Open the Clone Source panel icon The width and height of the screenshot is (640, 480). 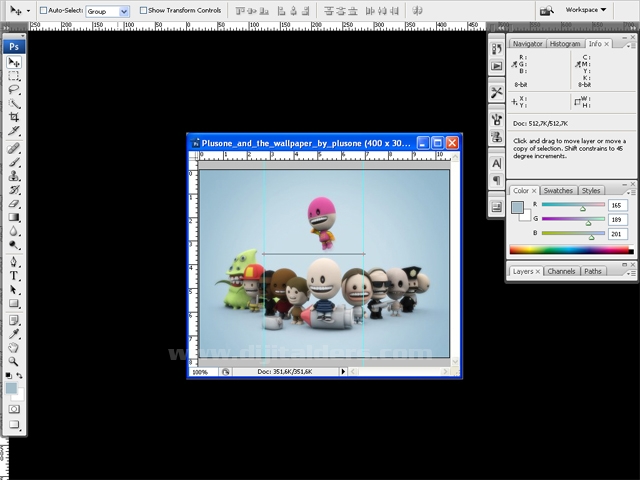coord(496,137)
